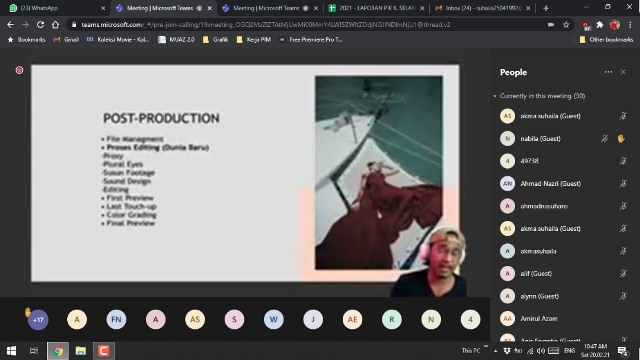
Task: Bookmark this page with star icon
Action: (x=566, y=25)
